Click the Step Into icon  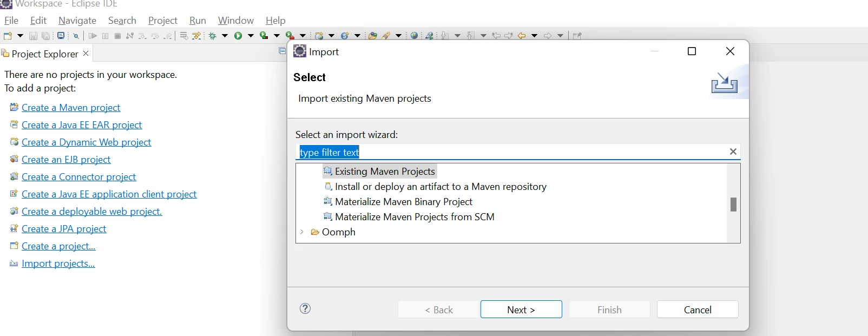(142, 36)
